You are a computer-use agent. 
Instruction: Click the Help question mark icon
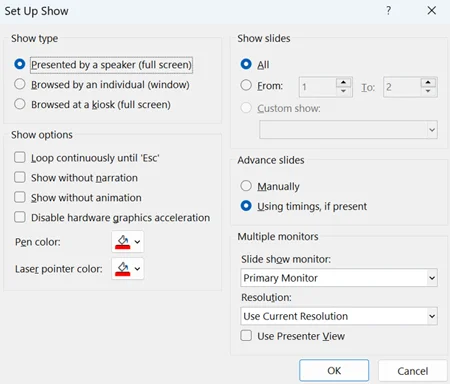tap(388, 11)
